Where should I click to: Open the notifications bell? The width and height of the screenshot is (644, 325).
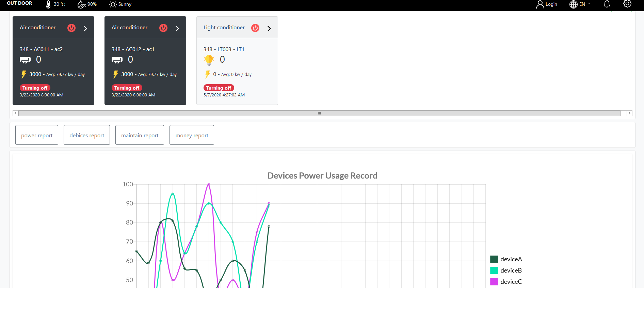coord(607,4)
